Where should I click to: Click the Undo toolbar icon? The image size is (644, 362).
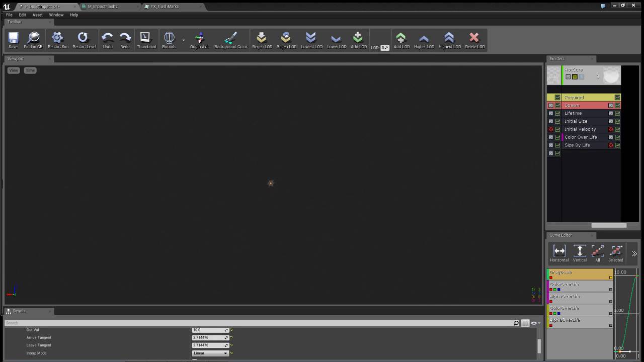coord(108,40)
